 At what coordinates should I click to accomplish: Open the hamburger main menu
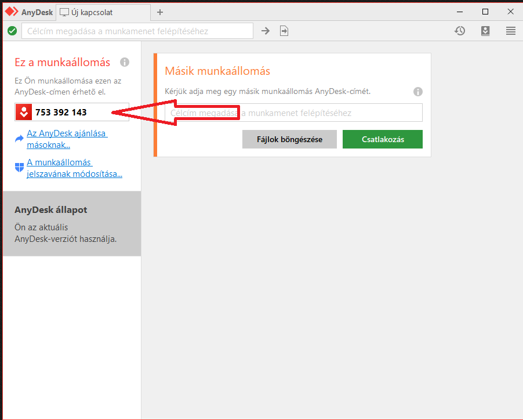[511, 31]
